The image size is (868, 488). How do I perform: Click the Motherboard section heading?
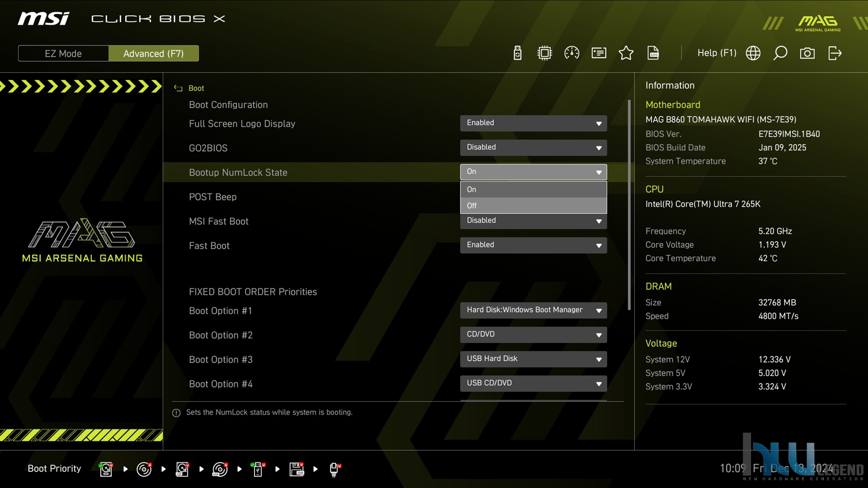click(673, 105)
